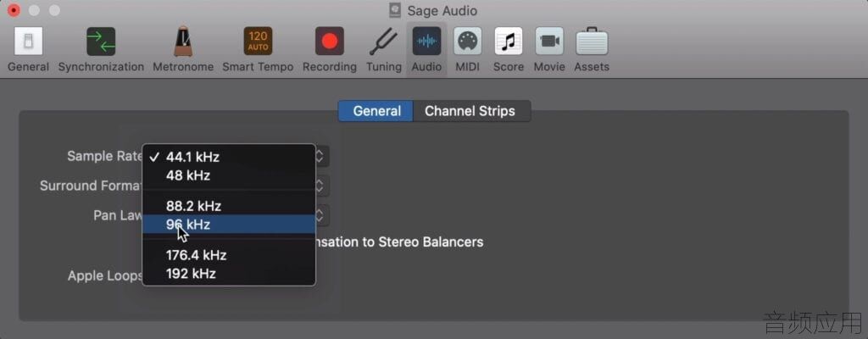Minimize the Sage Audio settings window

34,10
